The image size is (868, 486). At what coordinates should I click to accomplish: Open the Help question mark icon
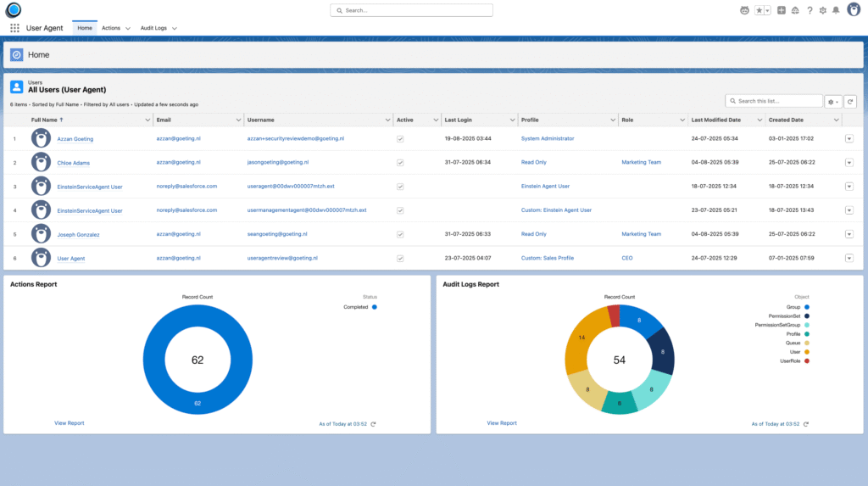tap(810, 10)
